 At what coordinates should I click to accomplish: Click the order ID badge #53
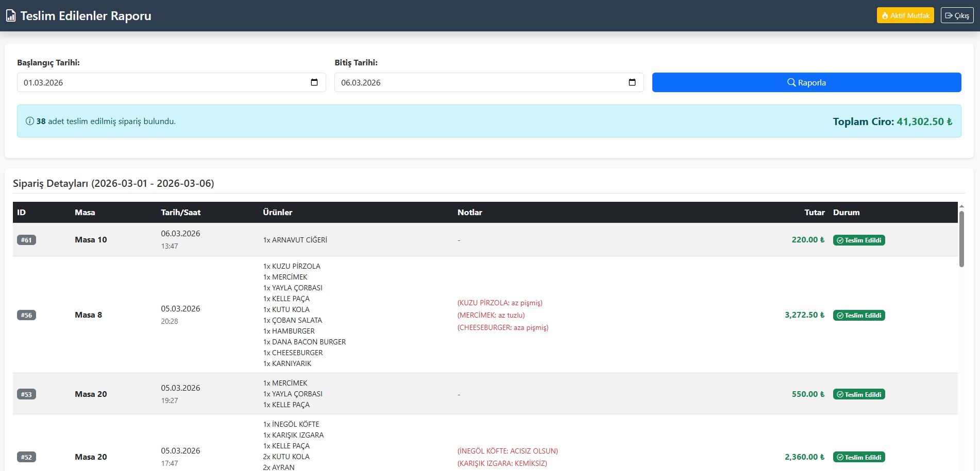point(26,394)
